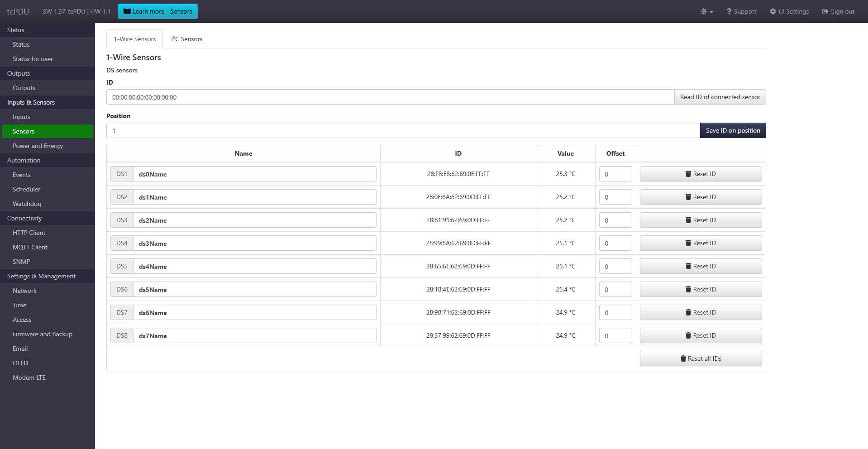Click Learn more - Sensors book button

tap(157, 11)
